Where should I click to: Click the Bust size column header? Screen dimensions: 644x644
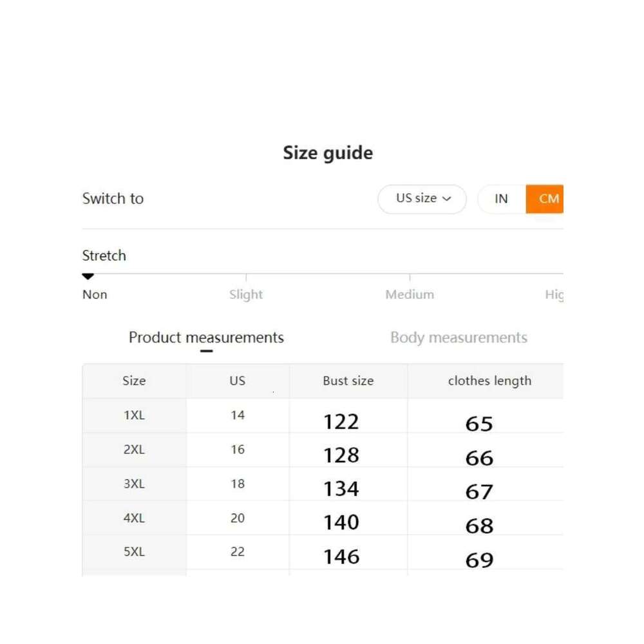click(348, 381)
